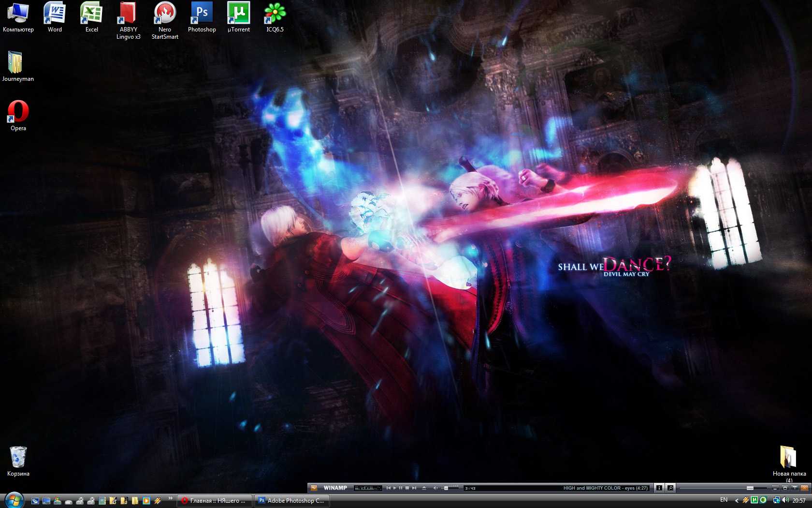Click the ICQ6.5 flower icon
812x508 pixels.
[x=275, y=17]
